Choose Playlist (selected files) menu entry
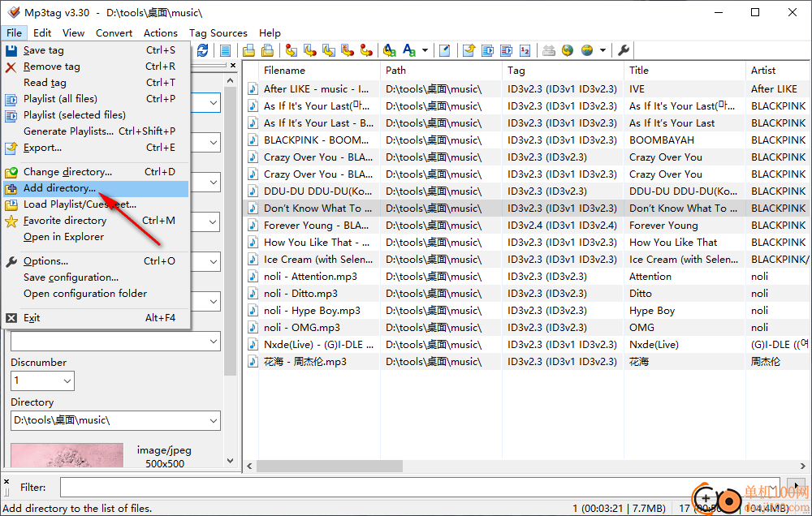Image resolution: width=812 pixels, height=516 pixels. (97, 115)
